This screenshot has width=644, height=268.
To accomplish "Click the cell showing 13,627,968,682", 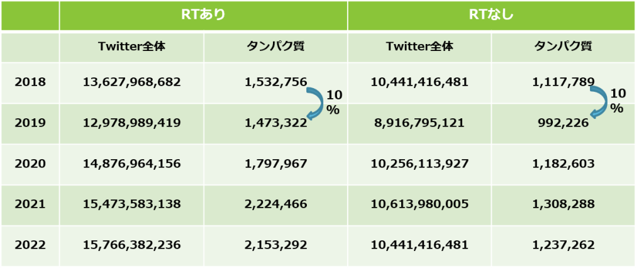I will click(131, 82).
